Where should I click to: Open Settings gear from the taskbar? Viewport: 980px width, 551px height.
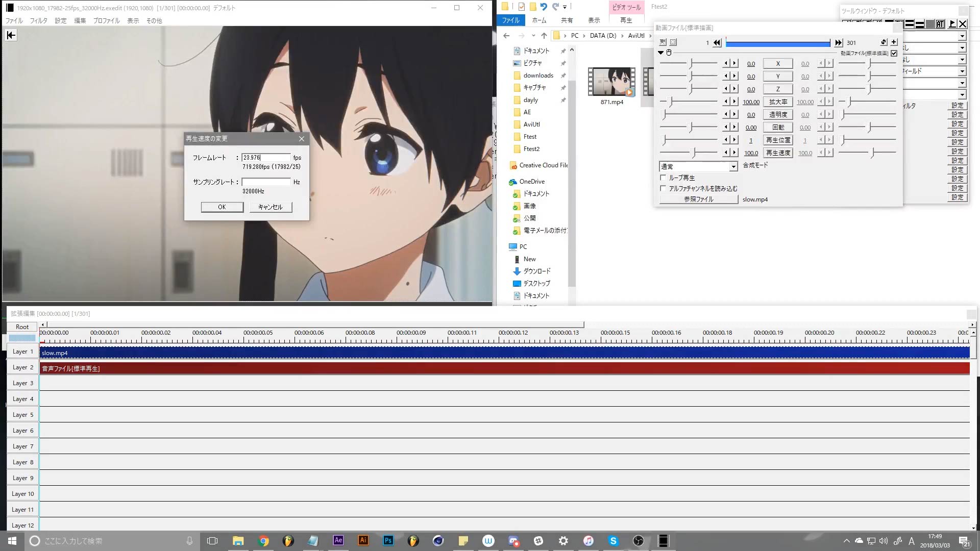pos(563,541)
